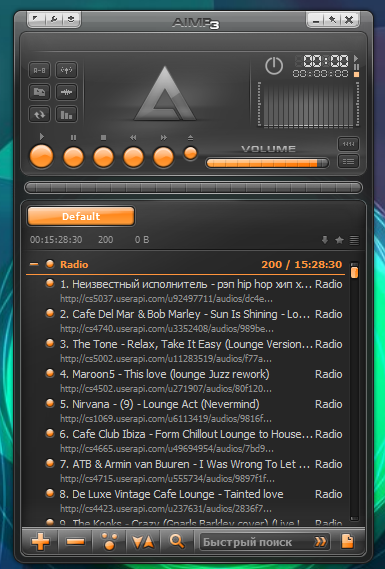
Task: Select track 3 The Tone - Relax, Take It Easy
Action: (x=186, y=351)
